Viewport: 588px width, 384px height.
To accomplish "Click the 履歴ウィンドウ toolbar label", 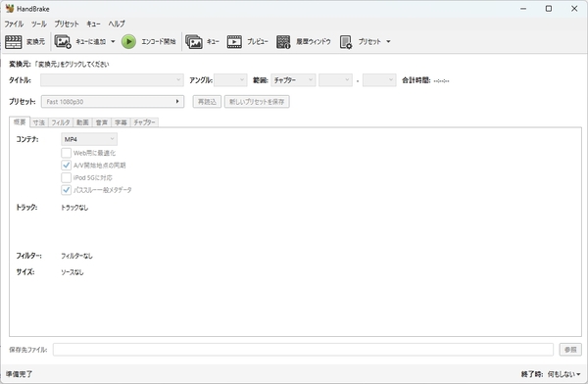I will pyautogui.click(x=314, y=41).
